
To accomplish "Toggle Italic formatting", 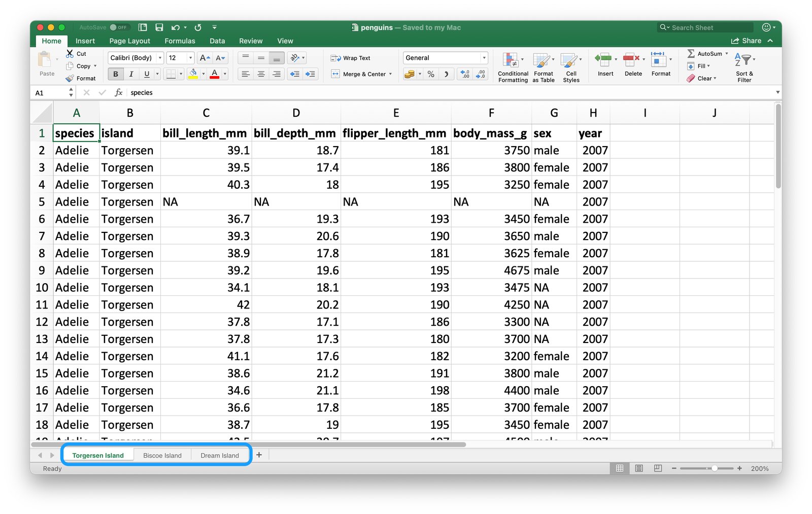I will [x=131, y=74].
